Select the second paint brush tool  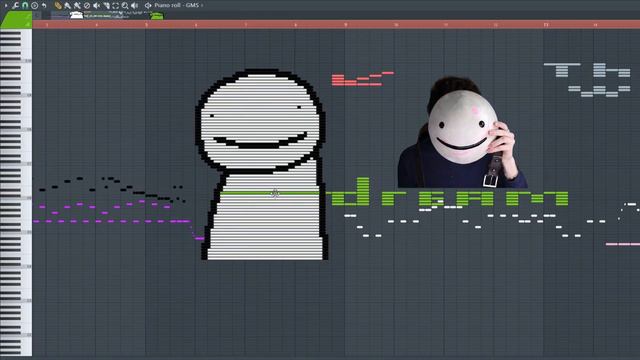coord(77,6)
